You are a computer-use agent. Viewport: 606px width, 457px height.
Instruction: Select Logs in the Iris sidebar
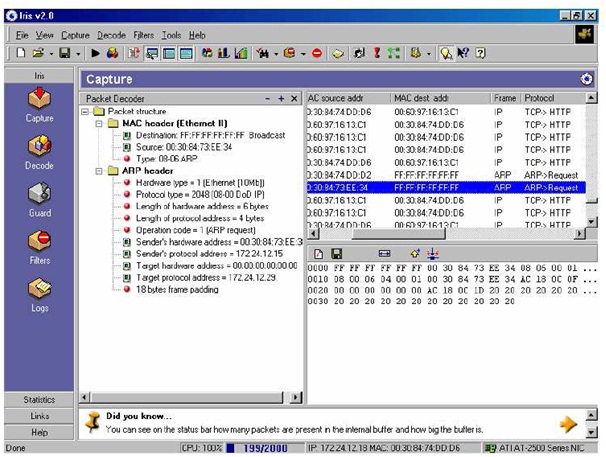pos(39,295)
